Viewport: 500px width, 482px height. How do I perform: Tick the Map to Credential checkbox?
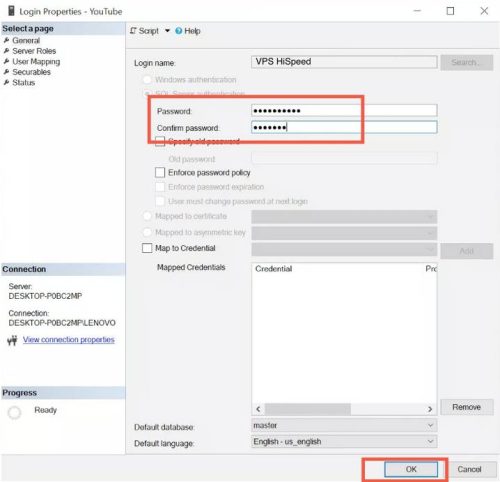(147, 248)
